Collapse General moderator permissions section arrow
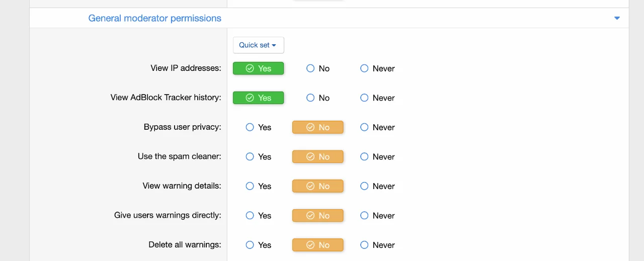644x261 pixels. [x=617, y=18]
